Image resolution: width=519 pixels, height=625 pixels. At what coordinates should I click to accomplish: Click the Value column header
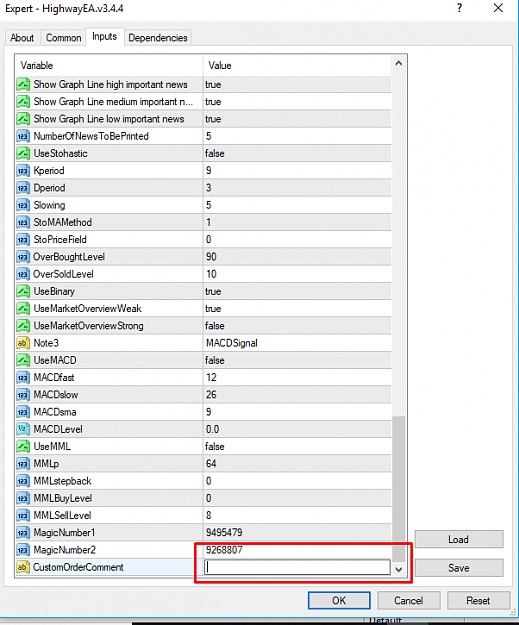point(297,65)
